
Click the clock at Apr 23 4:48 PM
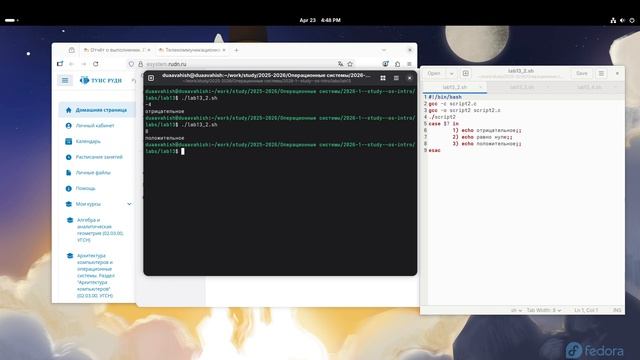coord(320,20)
